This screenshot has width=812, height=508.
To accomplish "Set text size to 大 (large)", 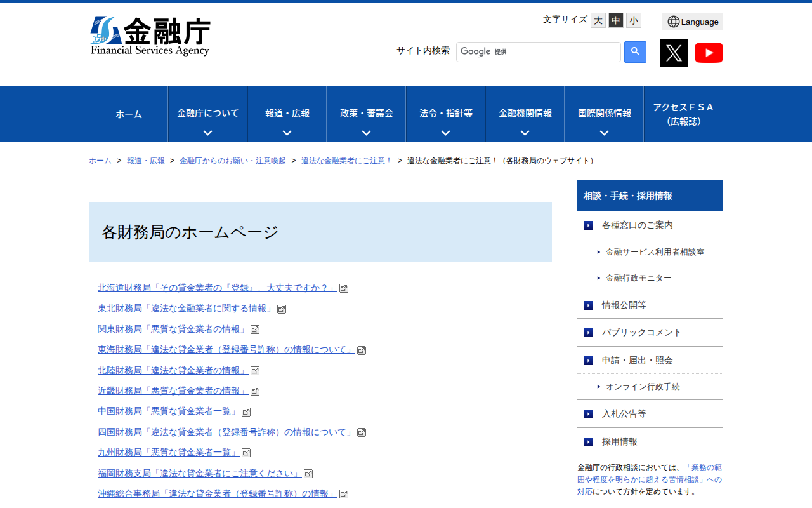I will click(x=598, y=20).
